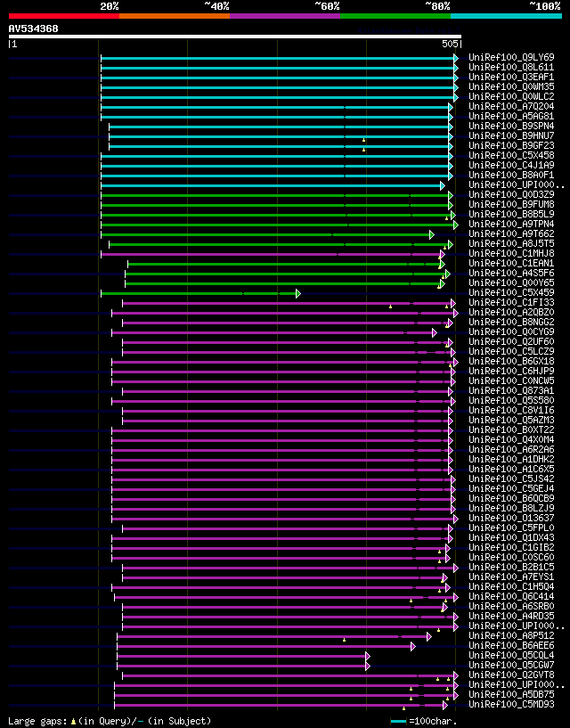Open hit UniRef100_B9SPN4

[x=511, y=126]
